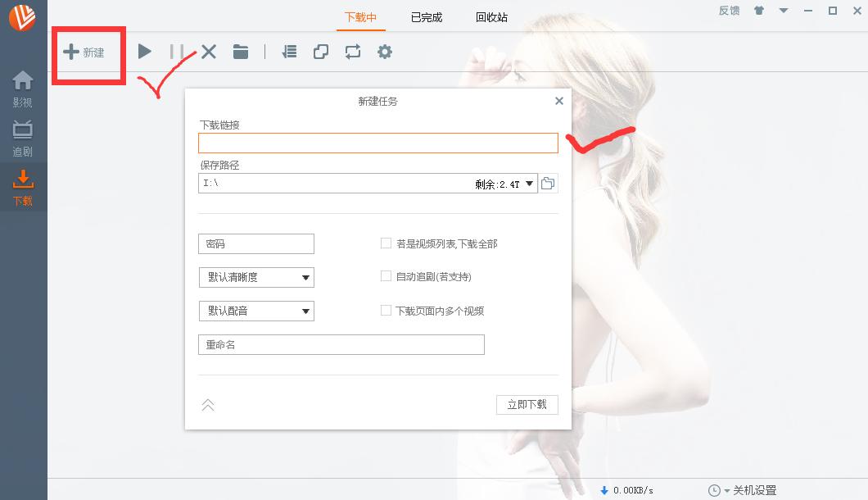The height and width of the screenshot is (500, 868).
Task: Click the 反馈 link at top right
Action: pyautogui.click(x=729, y=11)
